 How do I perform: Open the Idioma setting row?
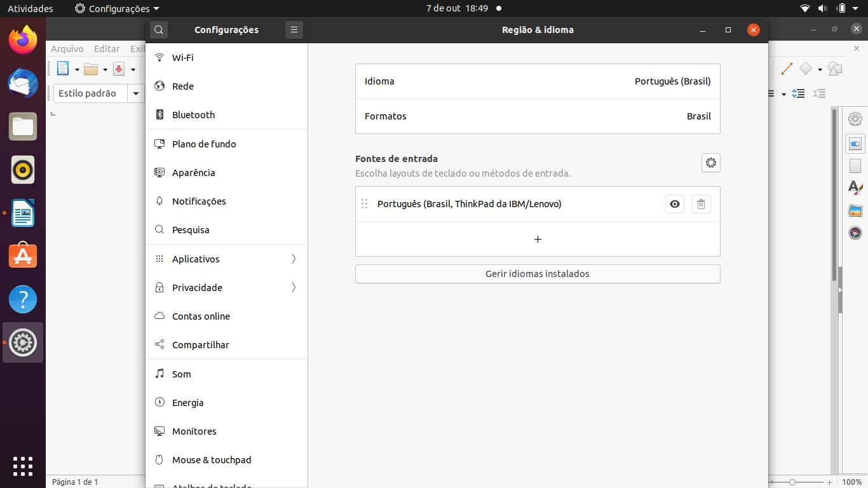pos(538,81)
